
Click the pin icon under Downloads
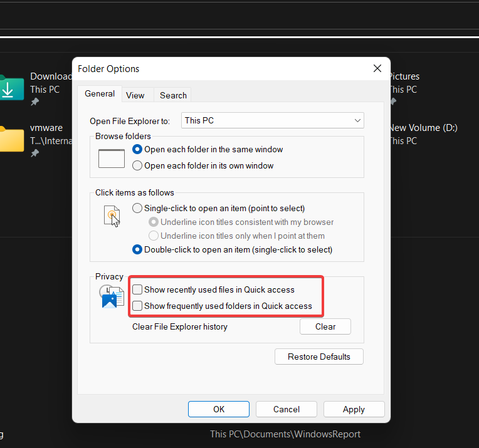pyautogui.click(x=35, y=102)
